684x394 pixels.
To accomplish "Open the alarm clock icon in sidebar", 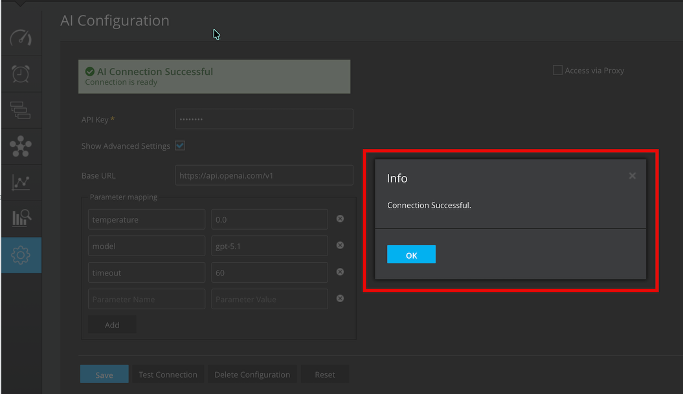I will [x=21, y=74].
